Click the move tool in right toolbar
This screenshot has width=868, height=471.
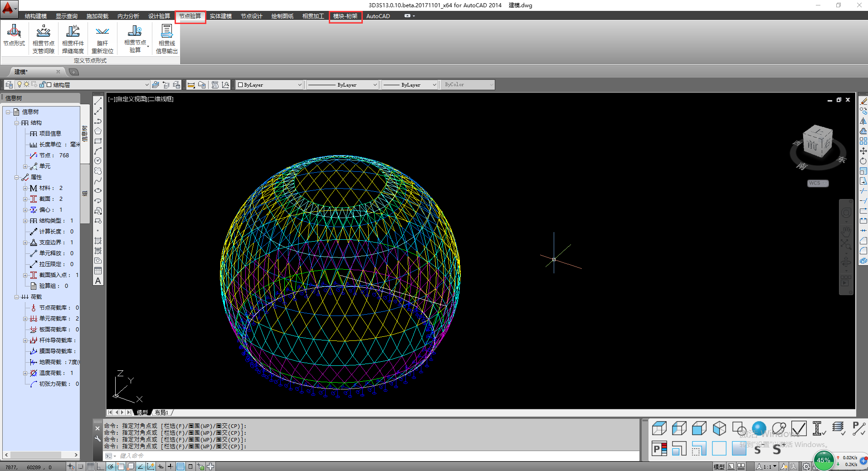[863, 151]
